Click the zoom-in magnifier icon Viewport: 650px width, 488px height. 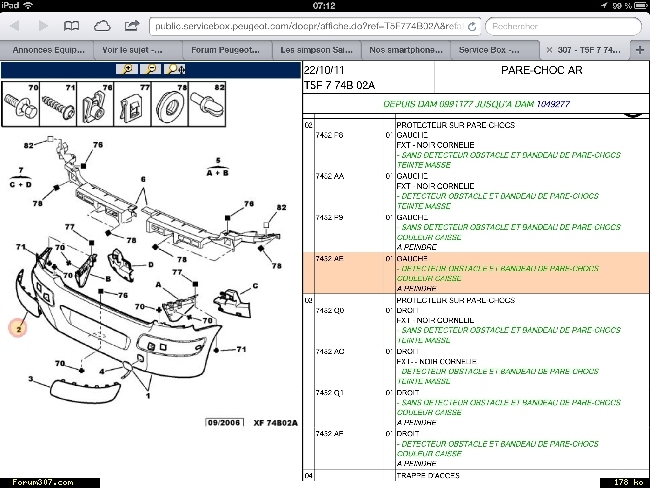[127, 69]
